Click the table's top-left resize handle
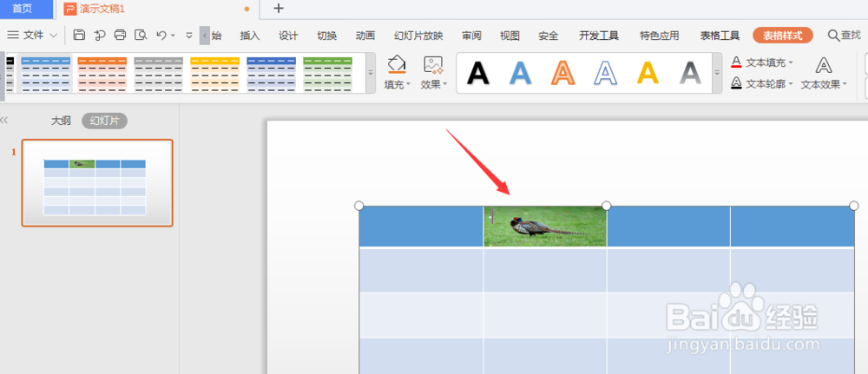This screenshot has width=868, height=374. coord(358,206)
